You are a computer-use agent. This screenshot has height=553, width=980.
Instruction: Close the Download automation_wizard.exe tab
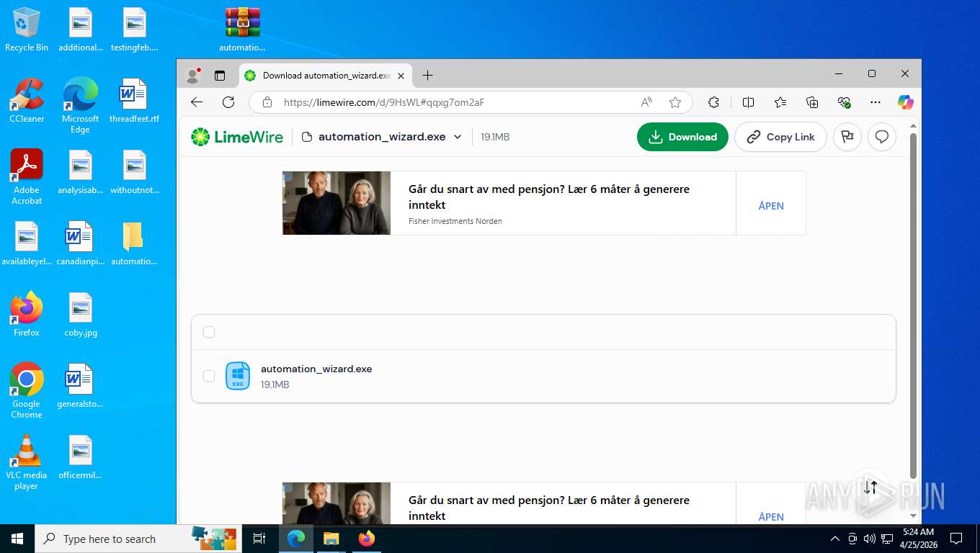pyautogui.click(x=401, y=75)
